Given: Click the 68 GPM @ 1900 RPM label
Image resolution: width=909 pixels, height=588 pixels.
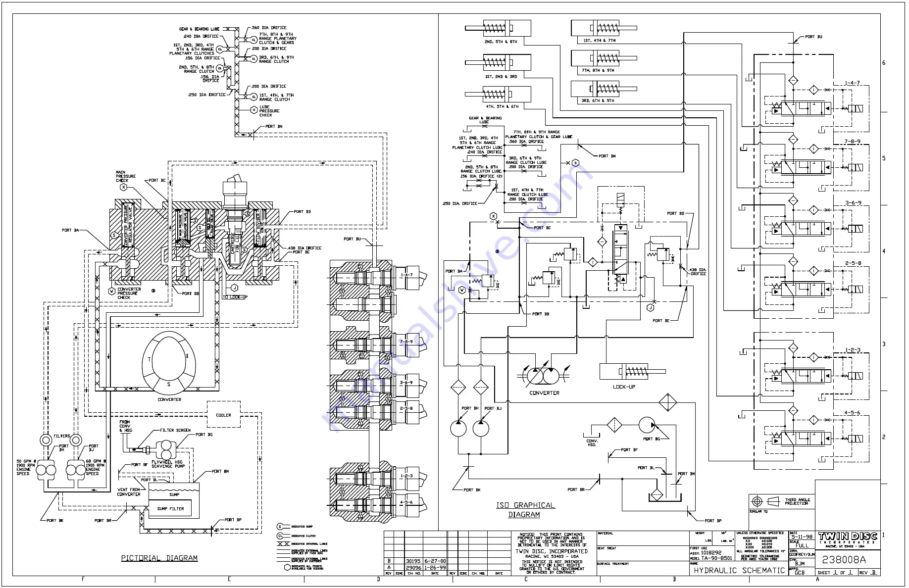Looking at the screenshot, I should click(96, 467).
